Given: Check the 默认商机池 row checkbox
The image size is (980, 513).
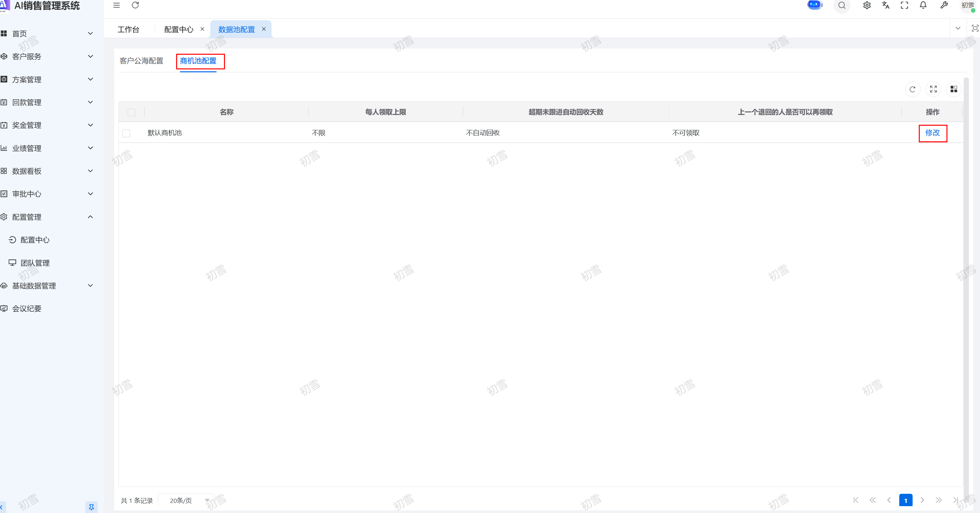Looking at the screenshot, I should point(126,133).
